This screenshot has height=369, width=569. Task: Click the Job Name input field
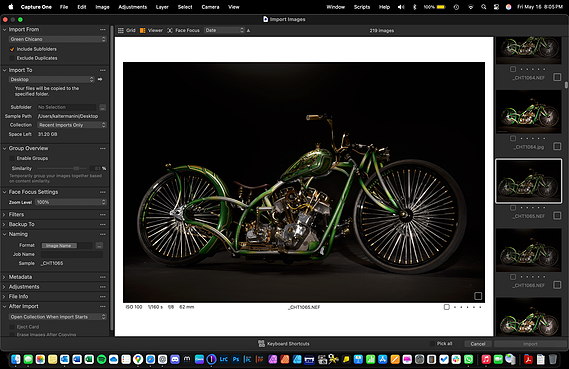click(72, 254)
